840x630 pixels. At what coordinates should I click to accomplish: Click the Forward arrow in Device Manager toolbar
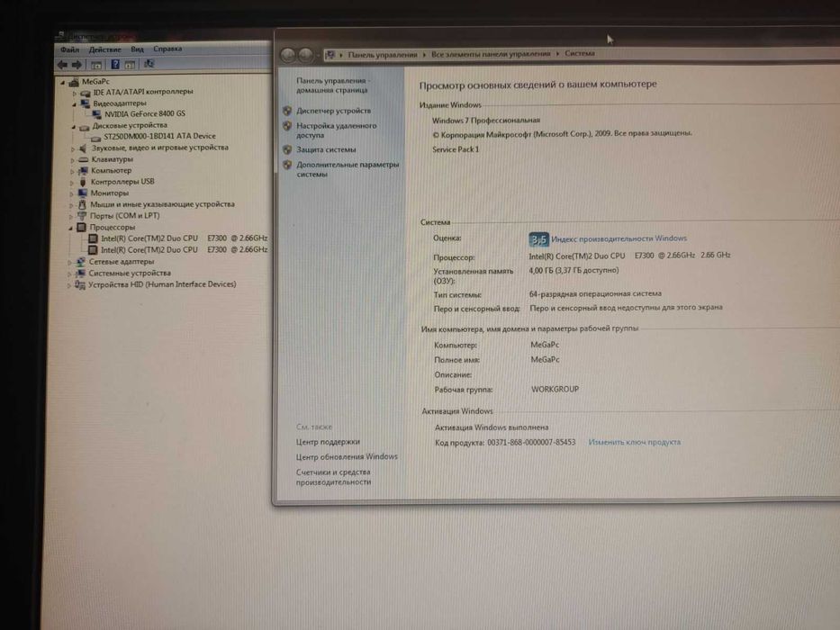click(x=77, y=65)
